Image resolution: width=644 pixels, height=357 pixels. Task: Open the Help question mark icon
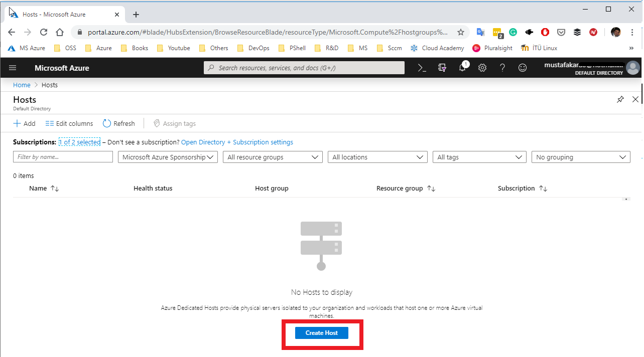tap(502, 68)
